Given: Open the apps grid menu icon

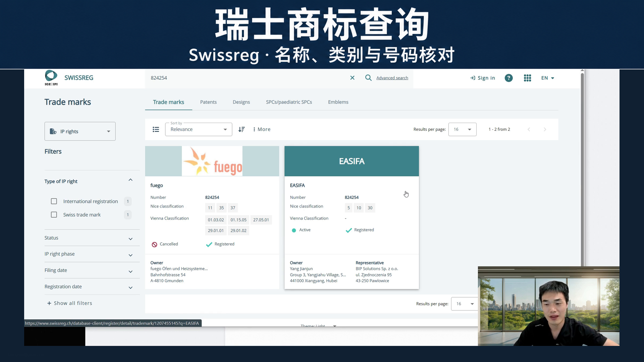Looking at the screenshot, I should coord(527,78).
